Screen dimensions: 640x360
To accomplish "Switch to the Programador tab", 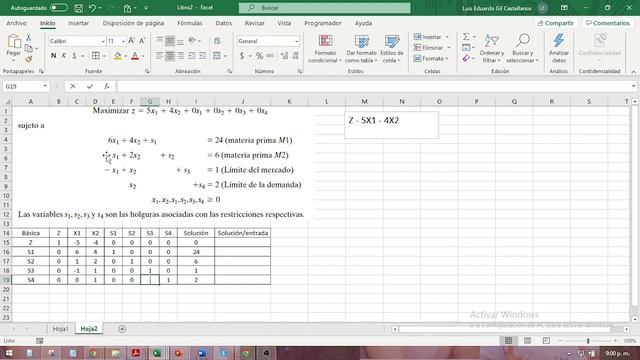I will [323, 23].
